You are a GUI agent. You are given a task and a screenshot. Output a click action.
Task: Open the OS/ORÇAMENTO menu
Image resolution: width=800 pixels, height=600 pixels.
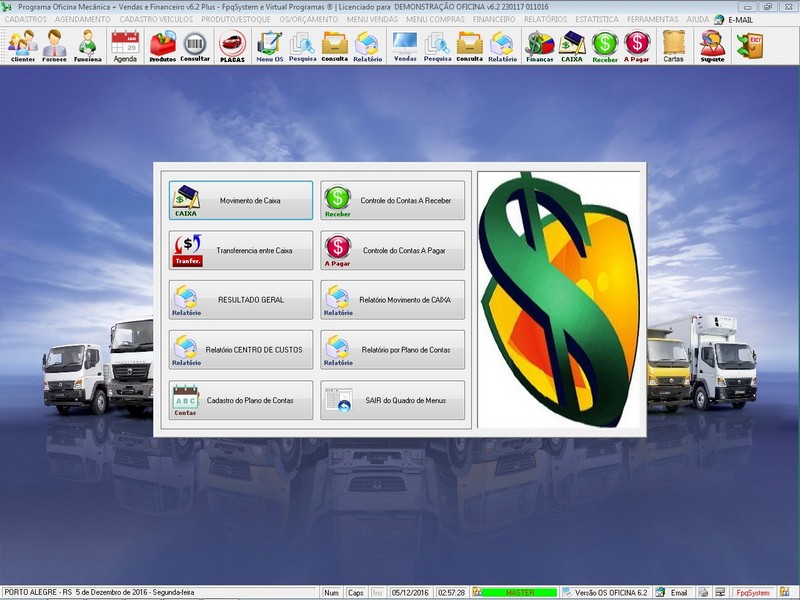[309, 19]
